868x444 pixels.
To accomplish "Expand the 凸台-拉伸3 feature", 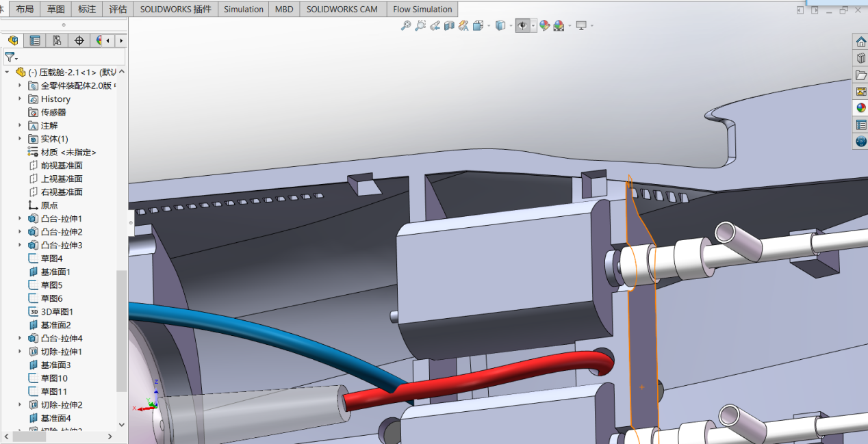I will coord(20,245).
